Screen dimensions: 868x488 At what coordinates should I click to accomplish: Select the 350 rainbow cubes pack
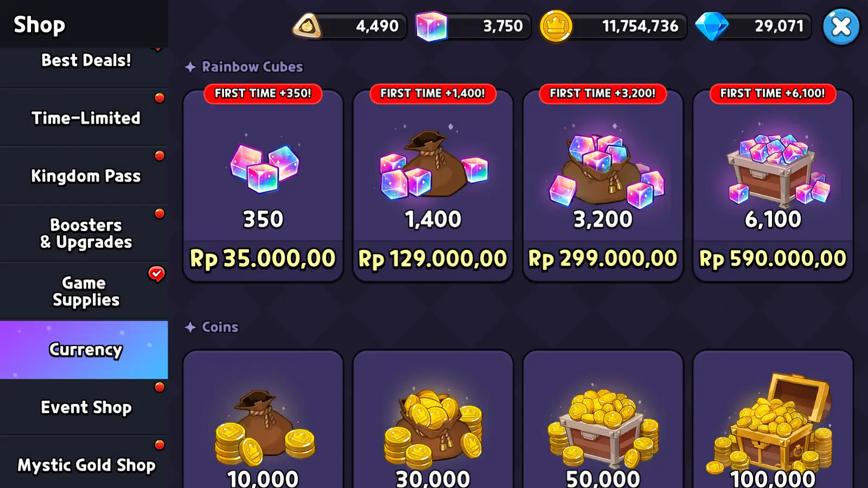pos(263,185)
